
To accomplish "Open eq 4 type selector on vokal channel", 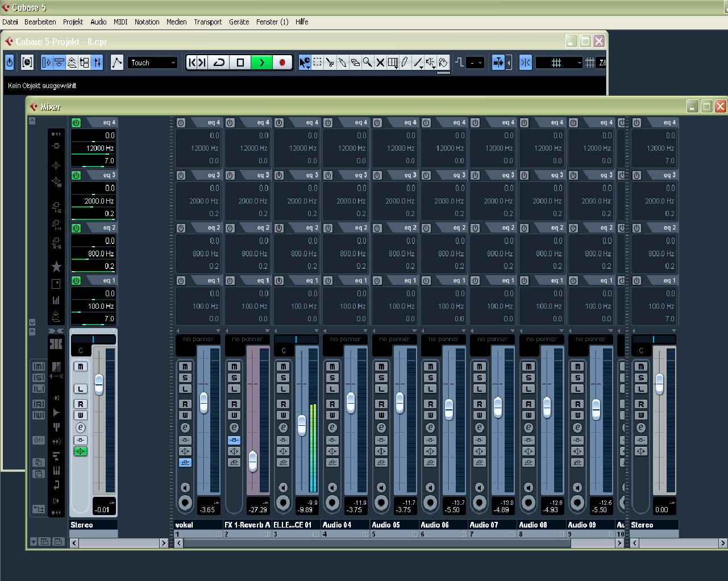I will tap(208, 122).
